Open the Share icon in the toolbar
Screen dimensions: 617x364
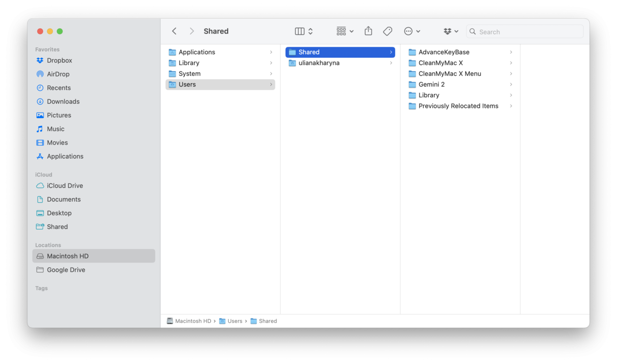click(x=368, y=31)
